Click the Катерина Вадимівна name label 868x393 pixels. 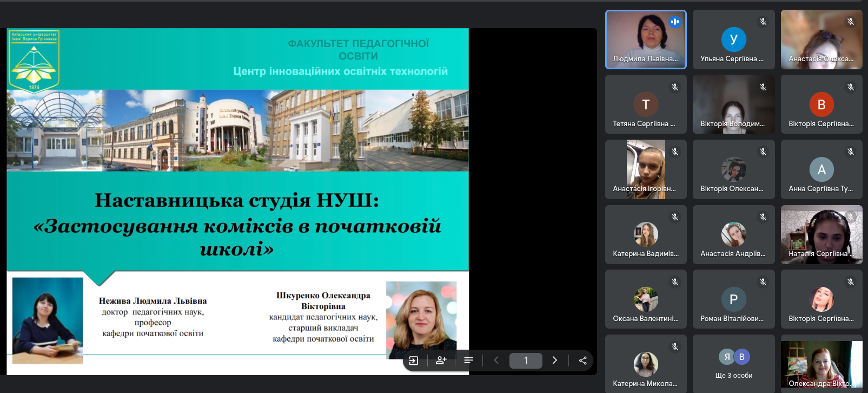click(646, 253)
